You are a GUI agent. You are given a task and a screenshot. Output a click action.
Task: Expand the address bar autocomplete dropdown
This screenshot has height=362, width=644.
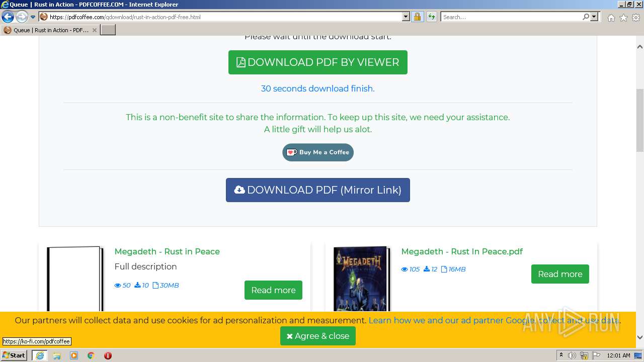click(406, 17)
